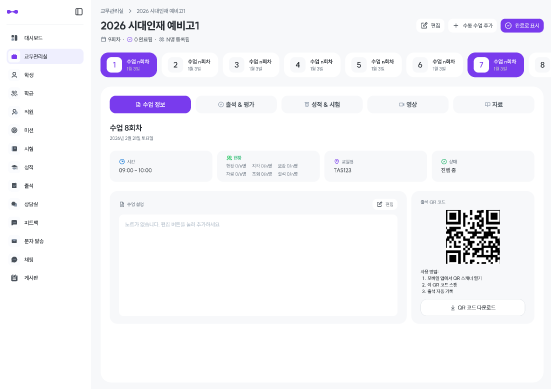Select session card number 4
The image size is (551, 389).
(312, 65)
